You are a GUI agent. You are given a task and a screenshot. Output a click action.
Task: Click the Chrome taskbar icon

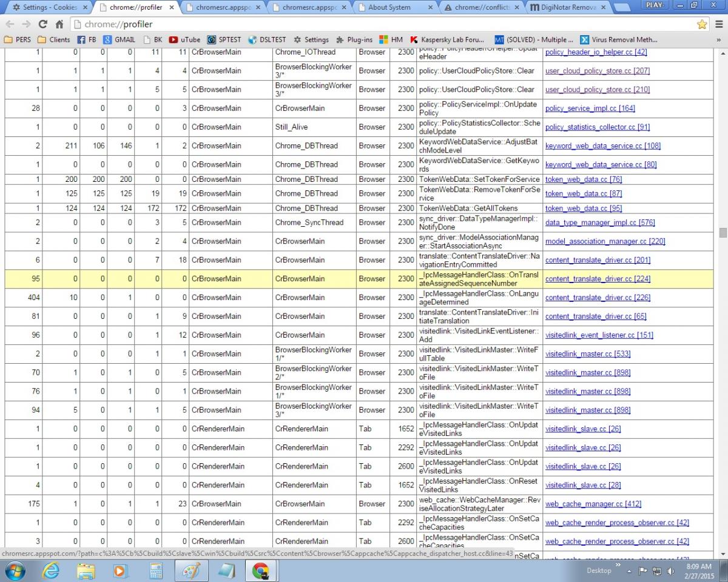(261, 570)
